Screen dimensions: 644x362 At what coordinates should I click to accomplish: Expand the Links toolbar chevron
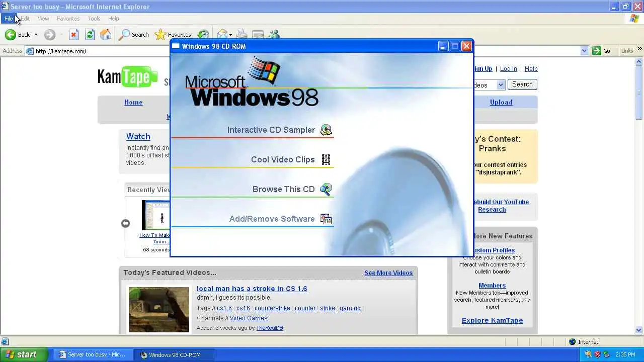pos(640,49)
